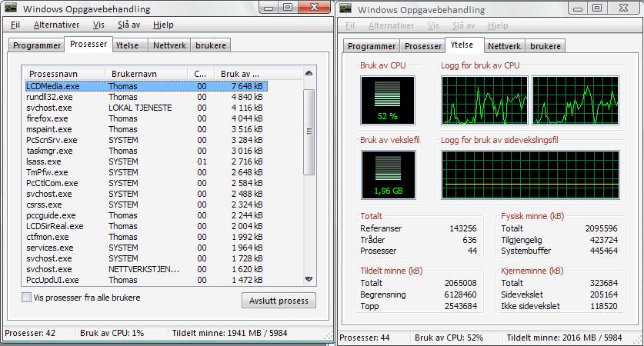The height and width of the screenshot is (346, 644).
Task: Select svchost.exe row owned by NETTVERKSTJEN...
Action: [145, 269]
